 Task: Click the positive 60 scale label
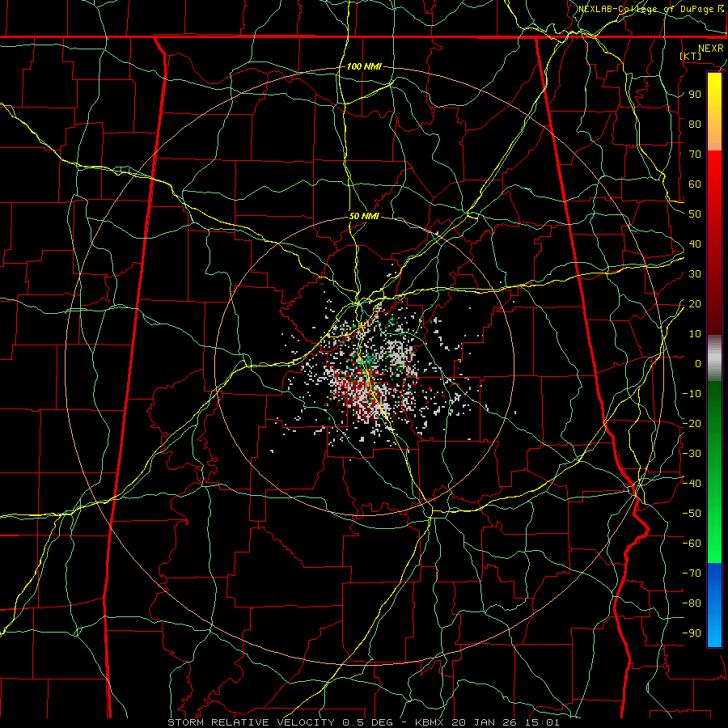point(695,184)
